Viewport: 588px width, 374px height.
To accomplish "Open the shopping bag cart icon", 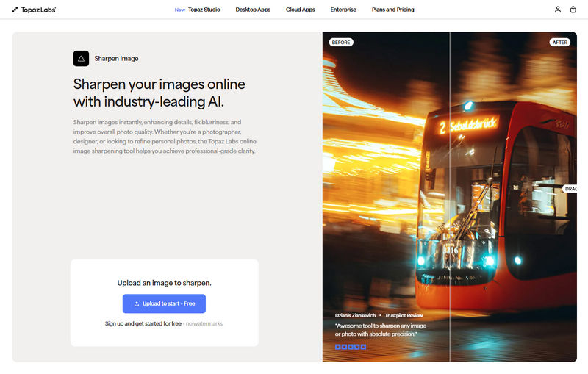I will pos(573,10).
